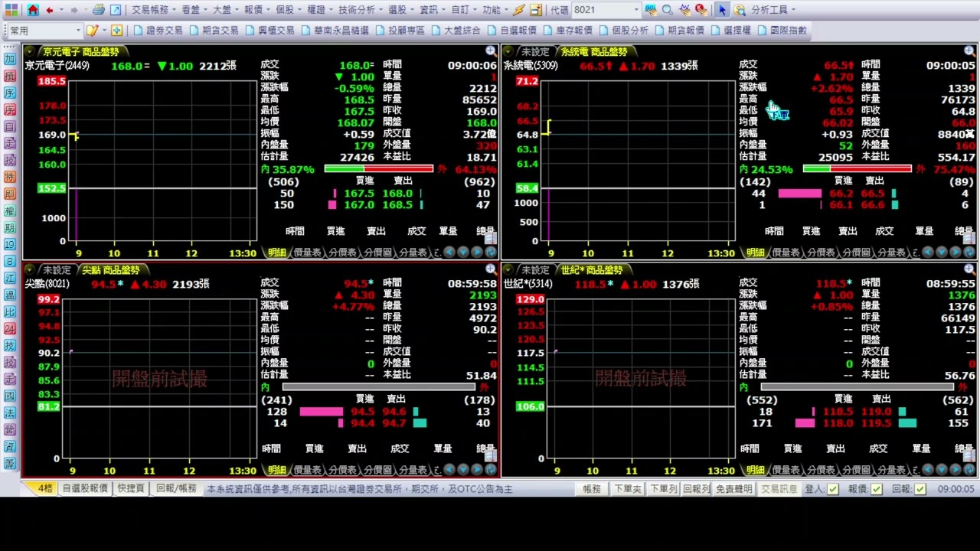Open the 資訊 menu

[x=433, y=10]
